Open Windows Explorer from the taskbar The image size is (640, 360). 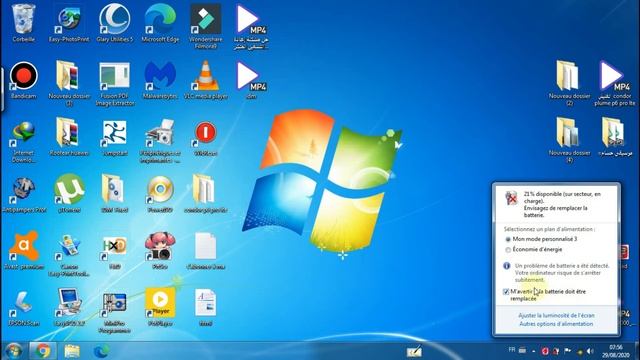pos(72,351)
